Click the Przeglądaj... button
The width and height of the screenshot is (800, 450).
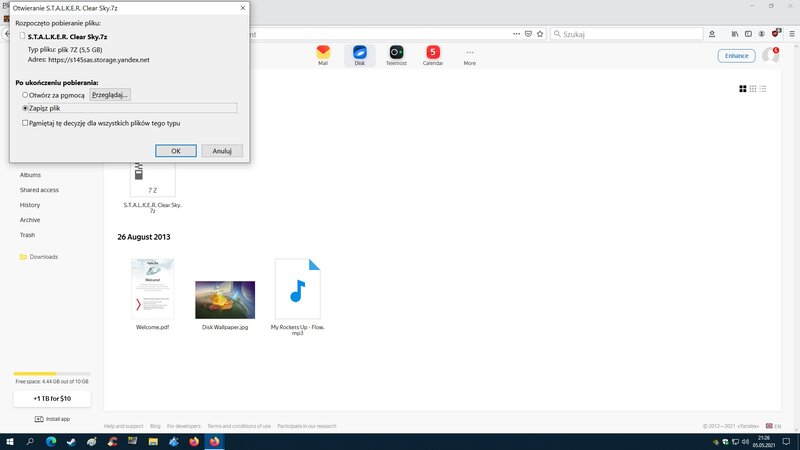point(110,95)
